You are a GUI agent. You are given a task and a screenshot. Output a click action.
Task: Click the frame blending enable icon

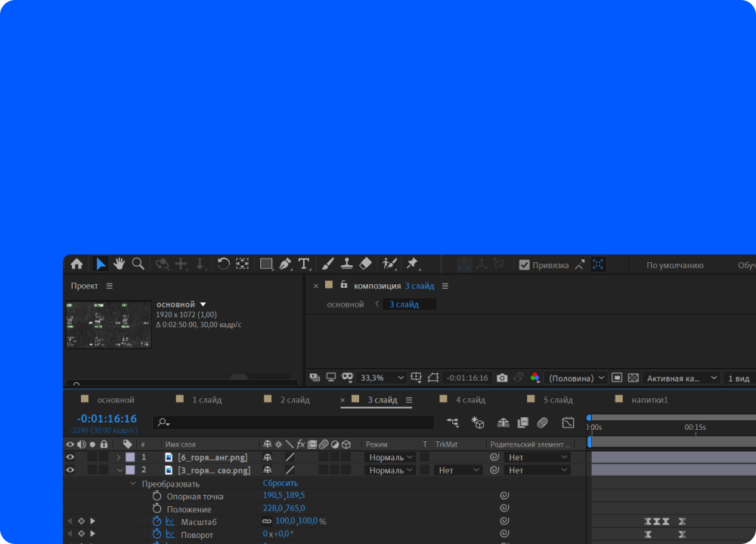[522, 422]
